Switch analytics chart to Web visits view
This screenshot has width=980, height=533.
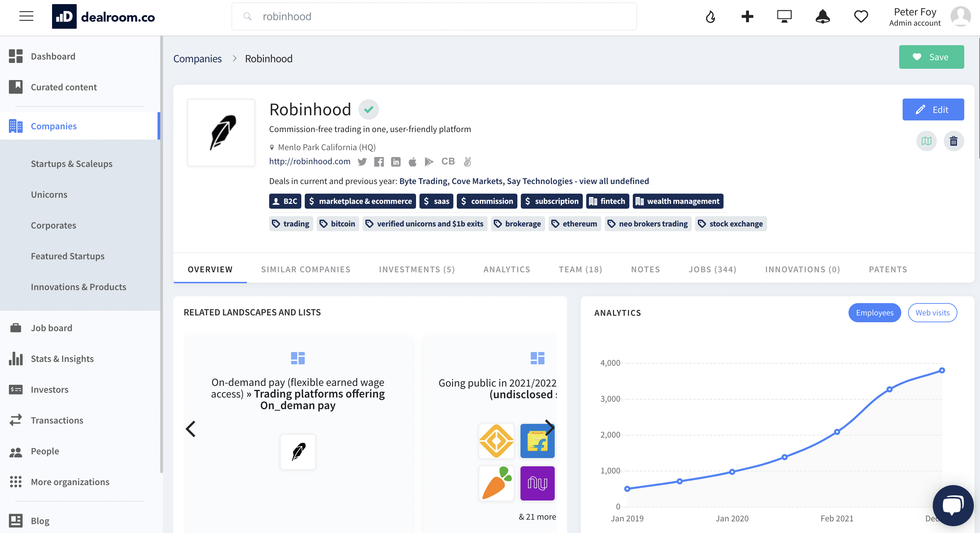932,312
